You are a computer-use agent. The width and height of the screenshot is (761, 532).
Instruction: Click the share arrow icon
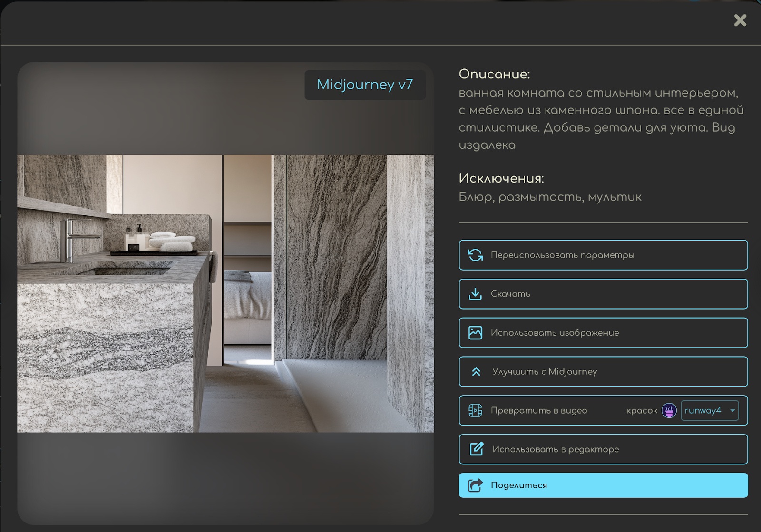(x=475, y=485)
